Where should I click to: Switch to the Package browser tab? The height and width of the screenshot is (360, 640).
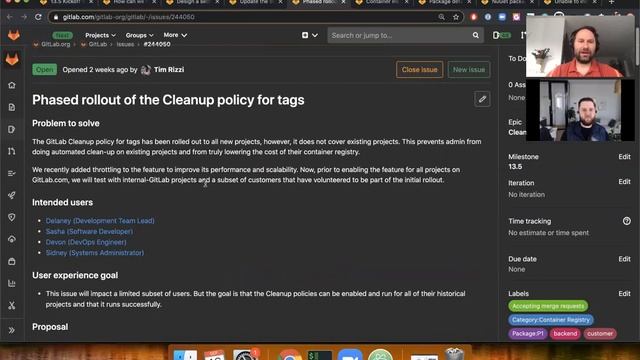445,2
